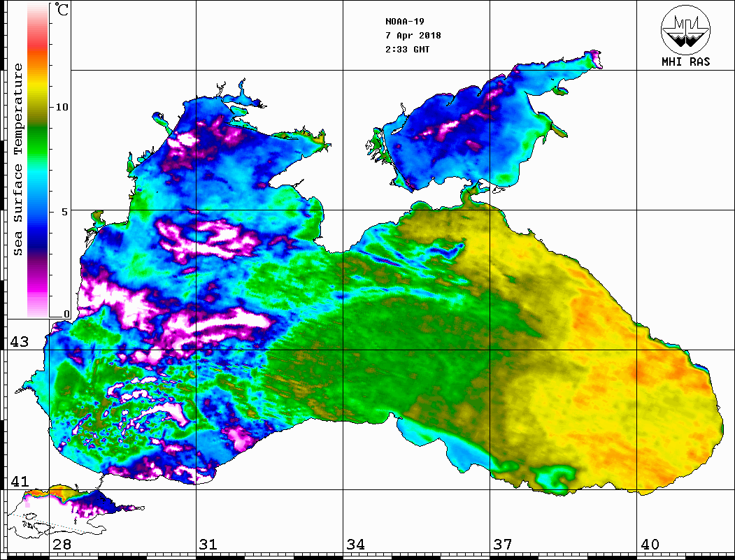Click the '10' tick label on color scale
Screen dimensions: 735x560
(x=62, y=107)
